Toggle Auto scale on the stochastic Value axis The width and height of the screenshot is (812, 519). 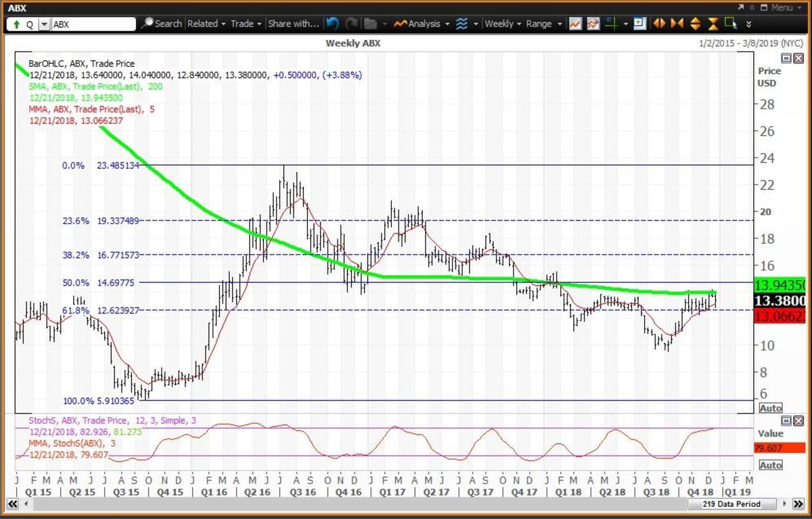tap(771, 465)
